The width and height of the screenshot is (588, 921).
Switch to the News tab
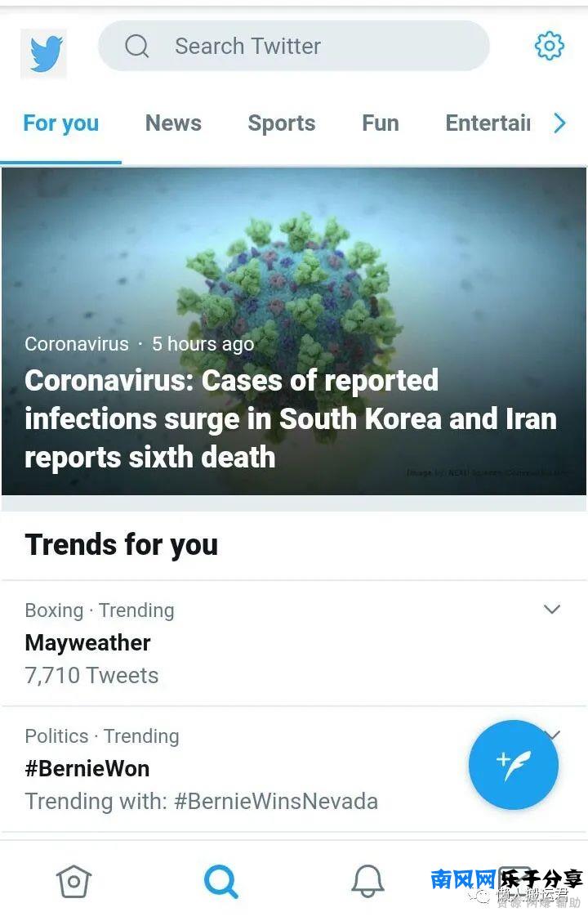[x=173, y=123]
